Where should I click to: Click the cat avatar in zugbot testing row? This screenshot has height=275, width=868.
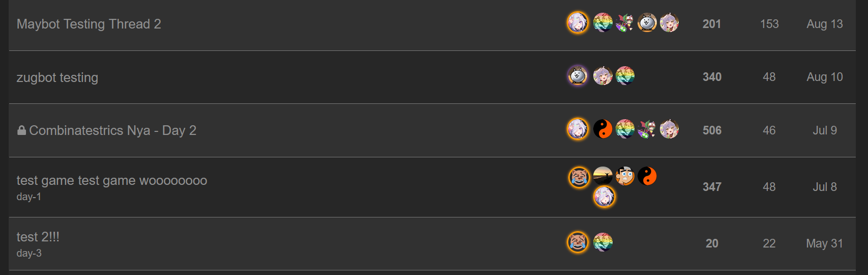coord(577,76)
